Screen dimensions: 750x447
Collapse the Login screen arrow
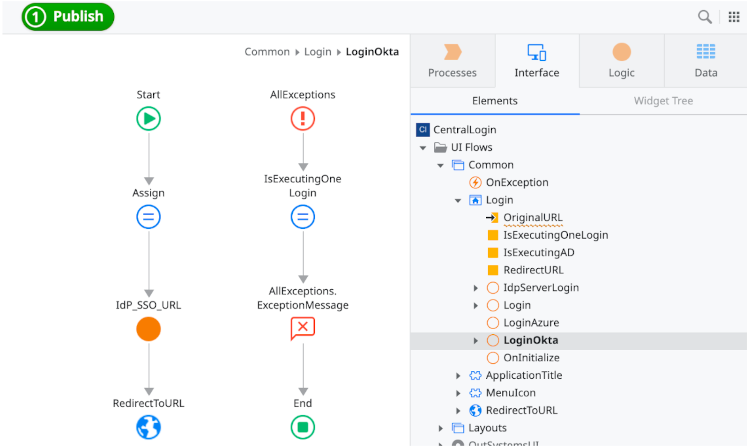[458, 200]
